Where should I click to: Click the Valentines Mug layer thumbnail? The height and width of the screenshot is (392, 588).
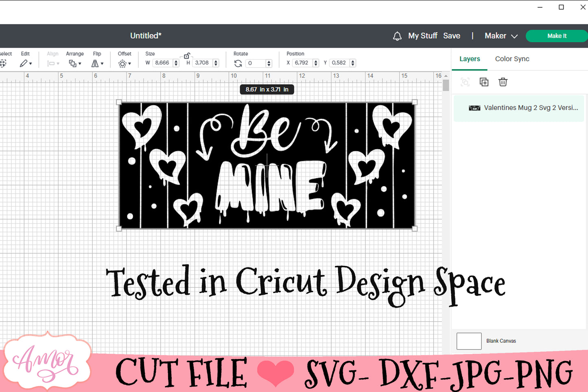coord(474,108)
